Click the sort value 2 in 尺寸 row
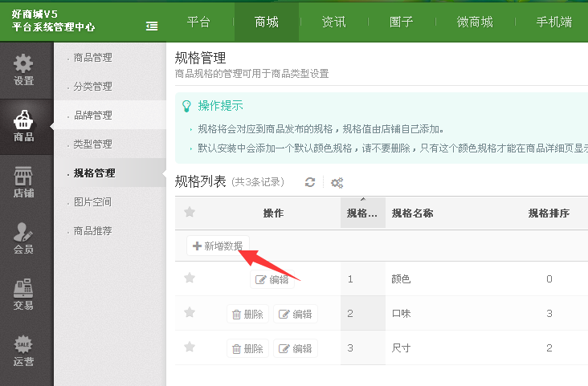 [x=549, y=347]
